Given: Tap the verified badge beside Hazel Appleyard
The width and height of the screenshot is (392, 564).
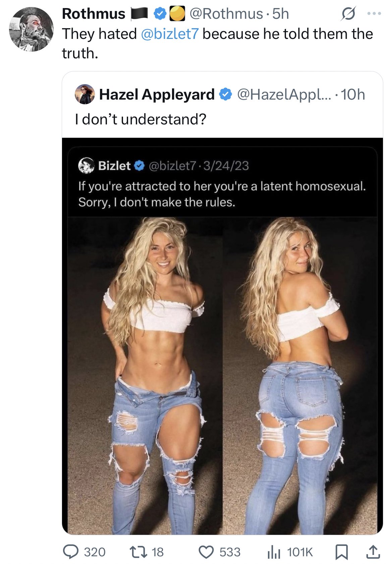Looking at the screenshot, I should pos(225,95).
